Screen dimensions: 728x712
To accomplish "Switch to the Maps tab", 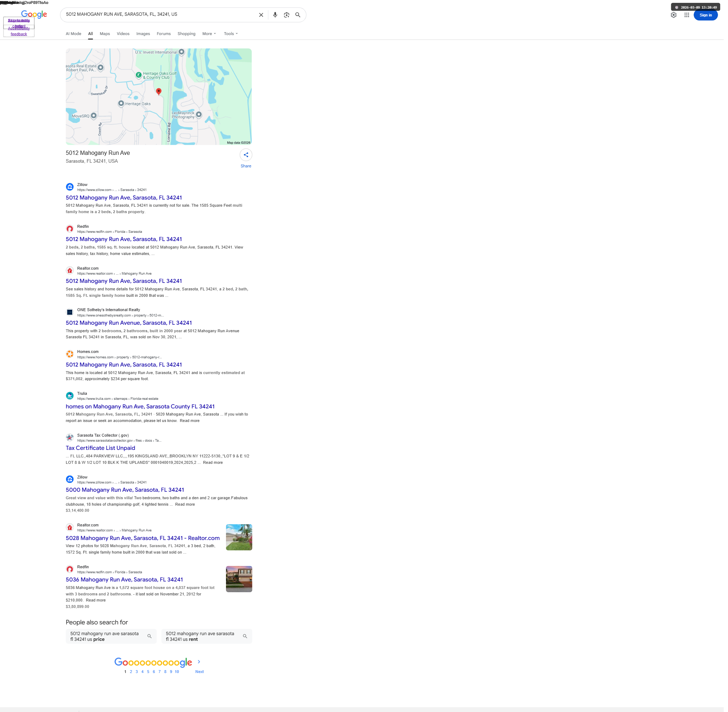I will tap(105, 34).
